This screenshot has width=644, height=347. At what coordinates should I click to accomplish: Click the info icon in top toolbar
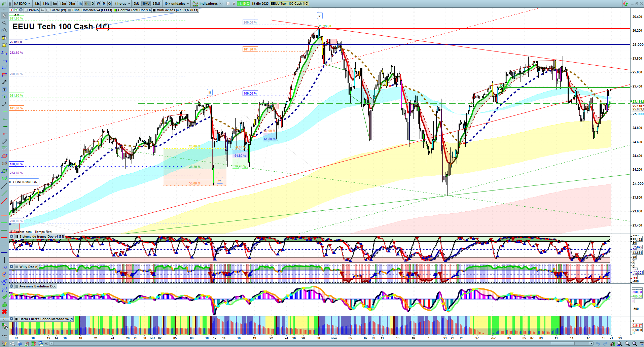(228, 4)
